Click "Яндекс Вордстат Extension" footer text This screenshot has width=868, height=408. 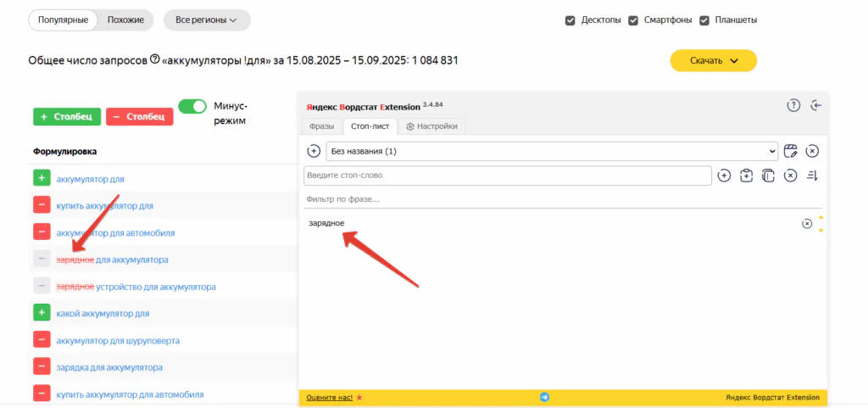[x=771, y=398]
